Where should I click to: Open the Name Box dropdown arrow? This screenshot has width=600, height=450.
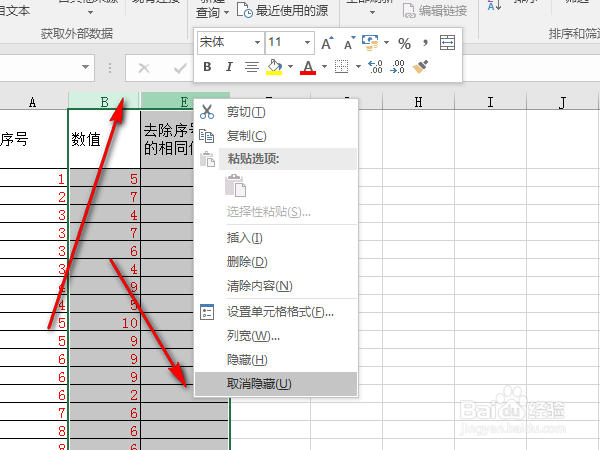(86, 67)
